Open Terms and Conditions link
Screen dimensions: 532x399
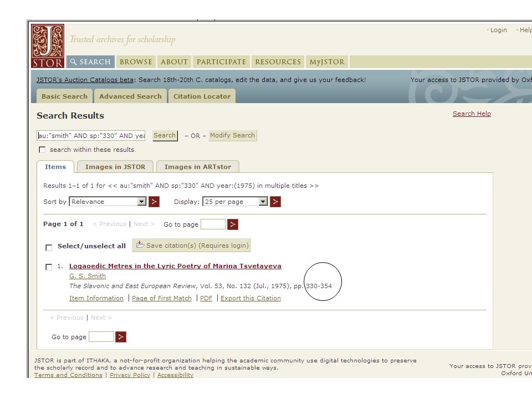point(68,375)
